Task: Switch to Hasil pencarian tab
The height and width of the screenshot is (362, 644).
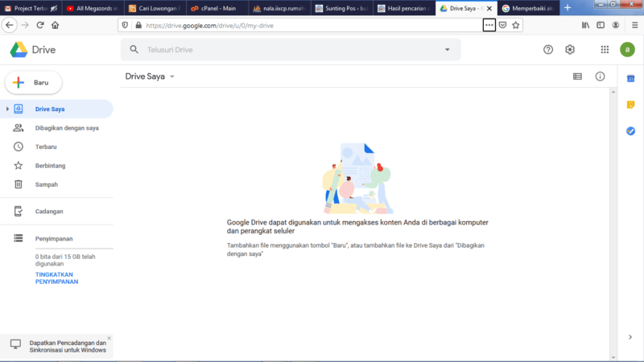Action: pos(404,8)
